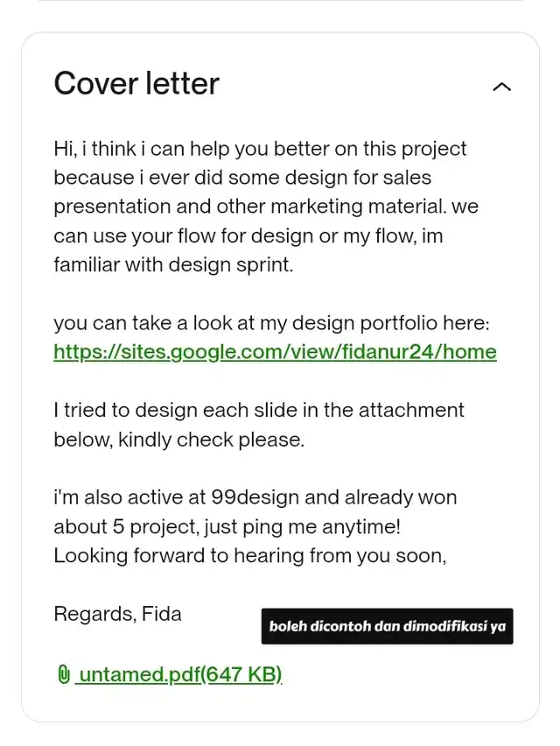Click the 'because i ever did some design' line
The width and height of the screenshot is (560, 746).
(242, 178)
